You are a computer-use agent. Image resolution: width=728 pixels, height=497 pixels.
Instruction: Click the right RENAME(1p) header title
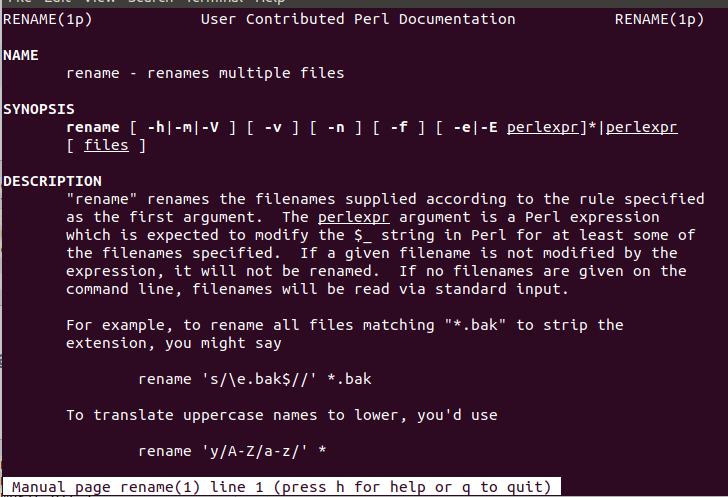click(x=659, y=20)
